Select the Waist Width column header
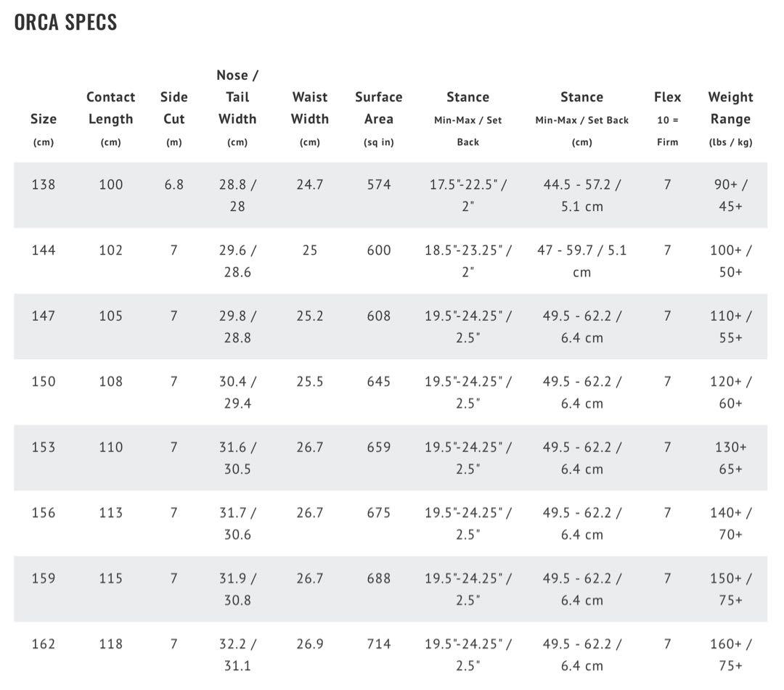Viewport: 784px width, 690px height. [x=310, y=108]
